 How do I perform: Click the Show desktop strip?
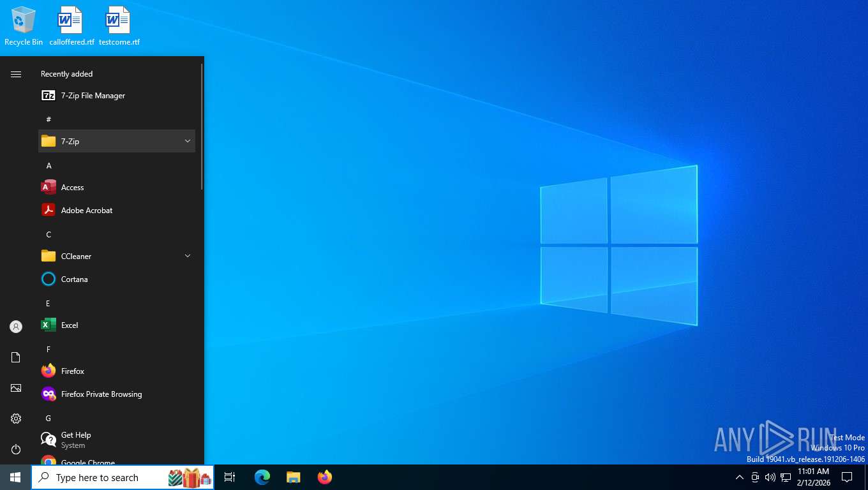[x=866, y=477]
